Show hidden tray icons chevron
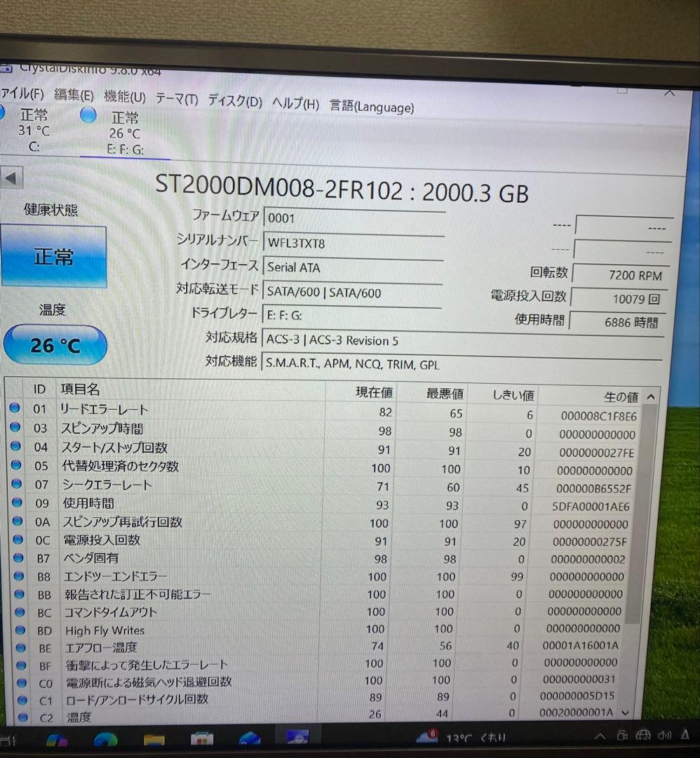This screenshot has height=758, width=700. (600, 737)
